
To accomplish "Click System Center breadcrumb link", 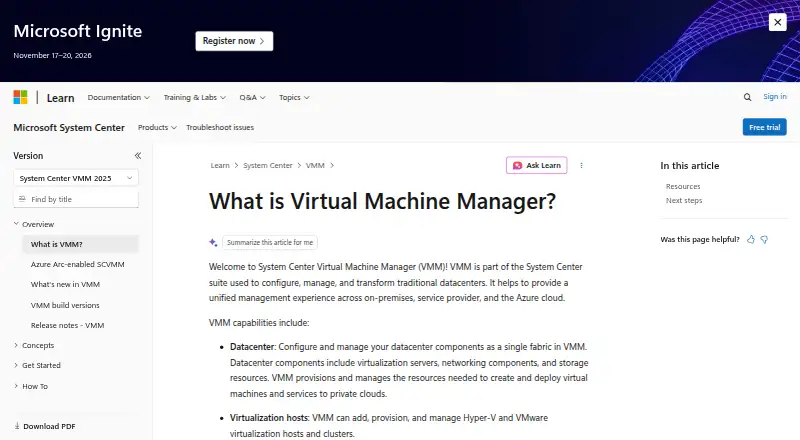I will (267, 165).
